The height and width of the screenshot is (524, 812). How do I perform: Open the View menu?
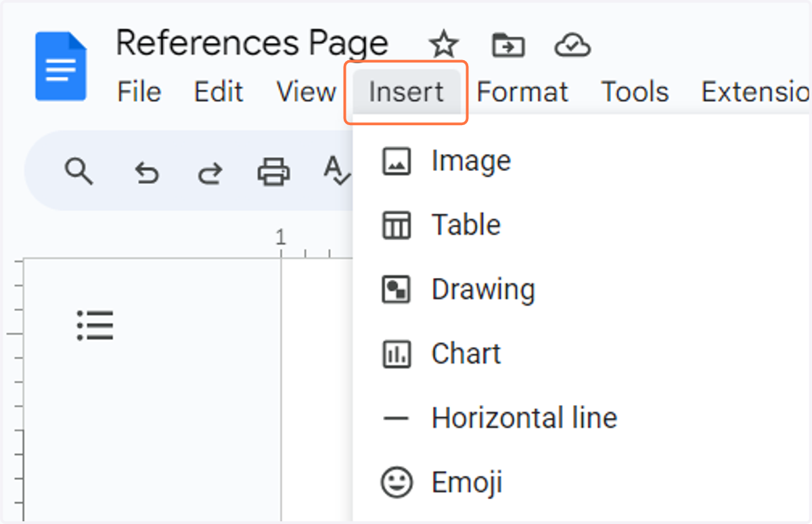click(306, 92)
